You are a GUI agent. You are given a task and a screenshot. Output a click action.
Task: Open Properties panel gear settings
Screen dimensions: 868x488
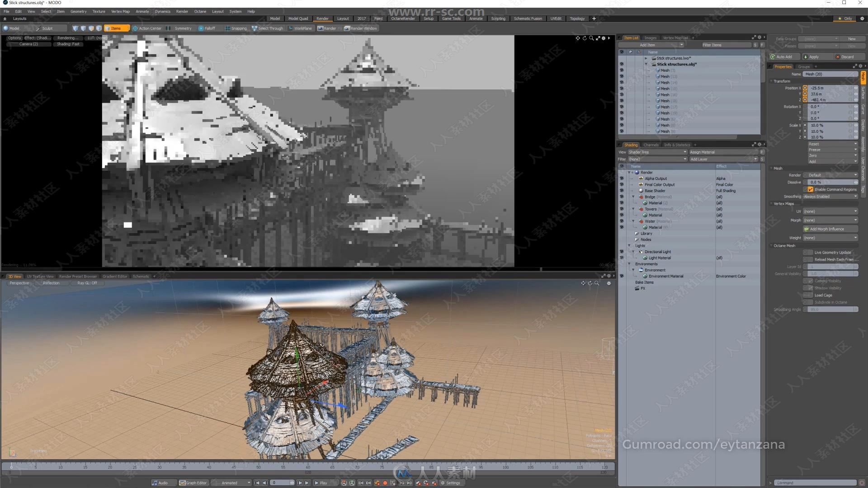860,66
